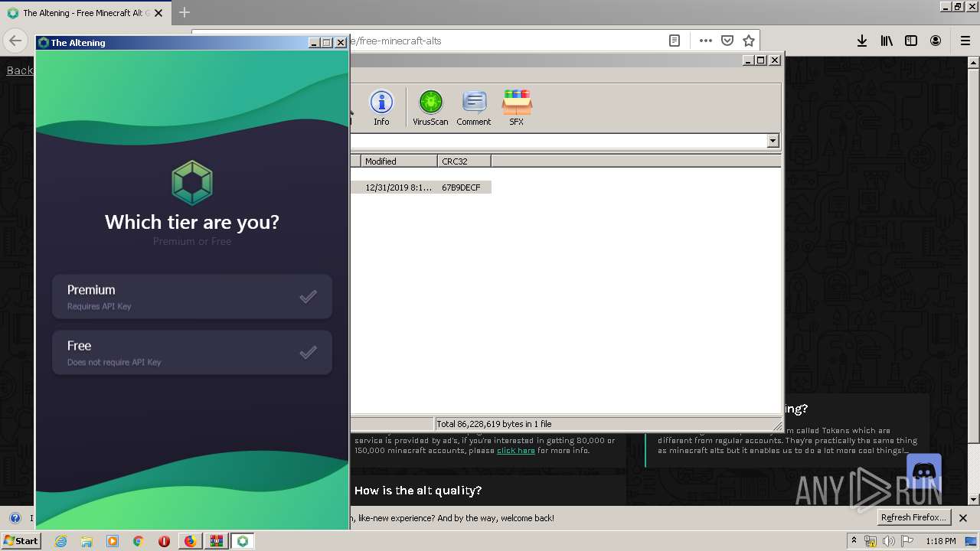Sort WinRAR list by CRC32 column
This screenshot has width=980, height=551.
click(464, 161)
